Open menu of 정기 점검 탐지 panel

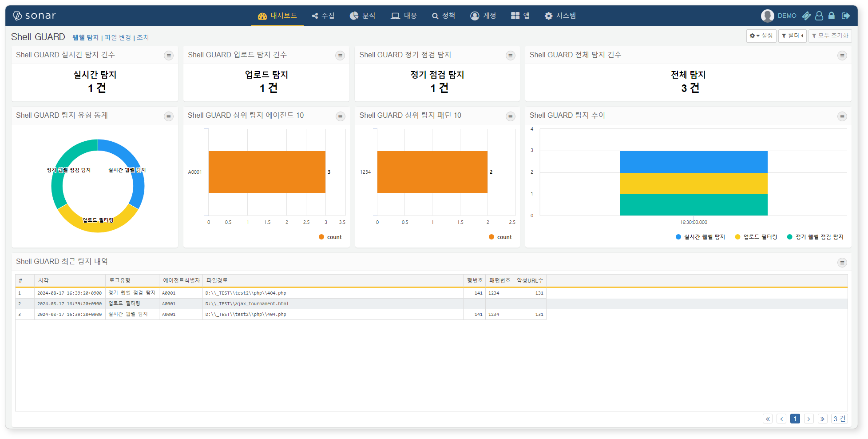[x=511, y=56]
